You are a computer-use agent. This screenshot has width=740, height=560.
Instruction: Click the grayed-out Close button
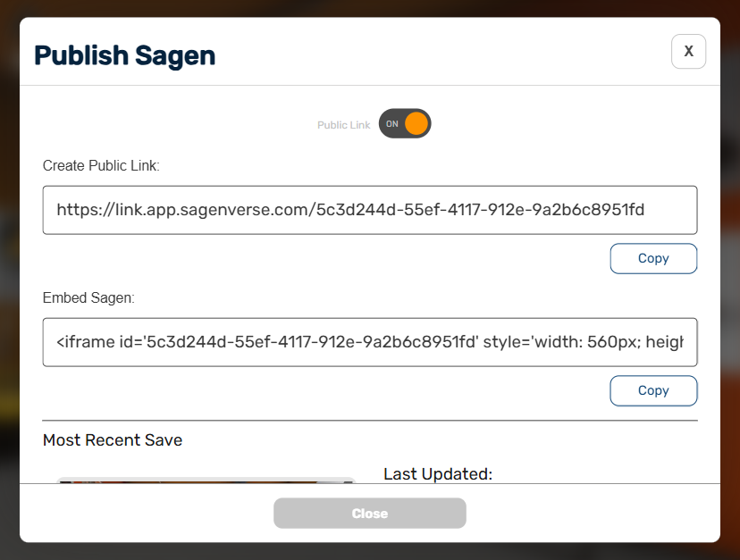(369, 513)
